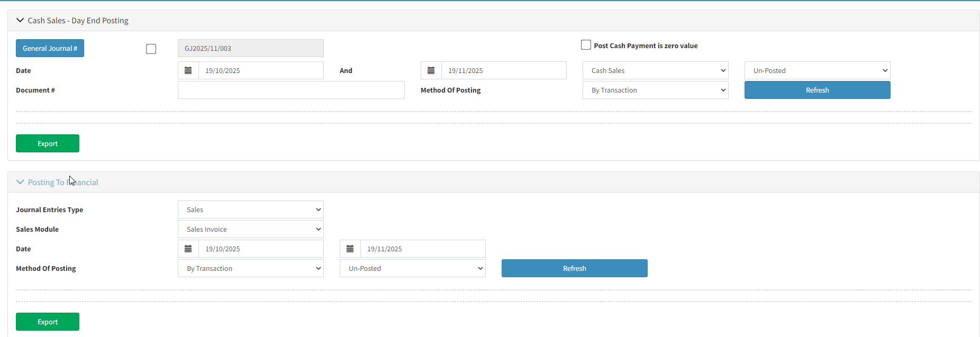Screen dimensions: 980x337
Task: Enable Post Cash Payment is zero value
Action: point(586,45)
